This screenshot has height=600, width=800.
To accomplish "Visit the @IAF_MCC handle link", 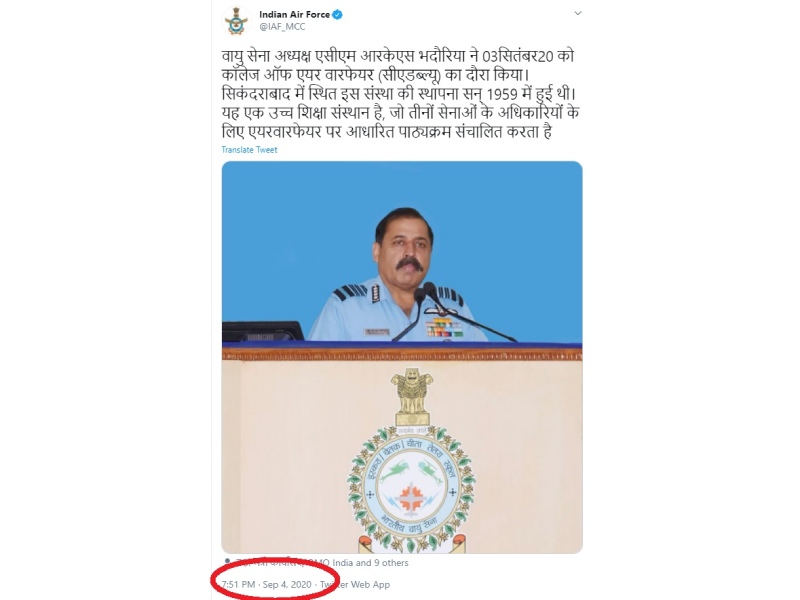I will [282, 27].
